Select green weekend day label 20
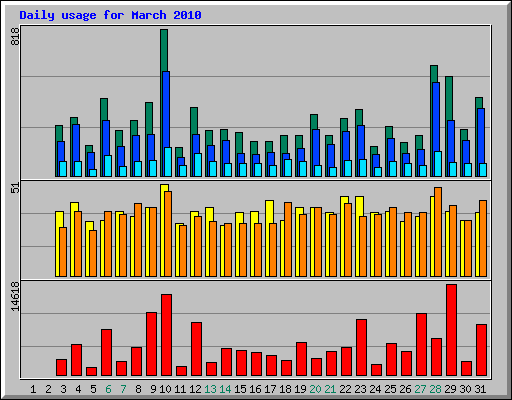Screen dimensions: 512x400 click(x=315, y=389)
